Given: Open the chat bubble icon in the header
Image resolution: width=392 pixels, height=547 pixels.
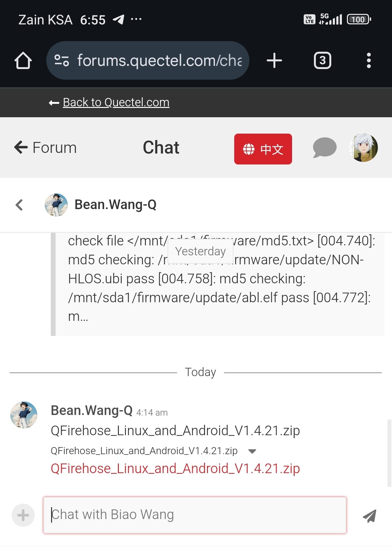Looking at the screenshot, I should (x=325, y=148).
